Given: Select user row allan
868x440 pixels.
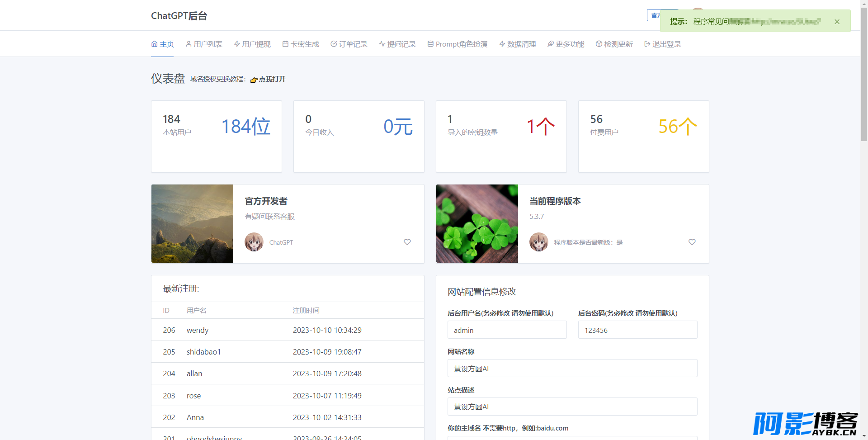Looking at the screenshot, I should point(288,374).
